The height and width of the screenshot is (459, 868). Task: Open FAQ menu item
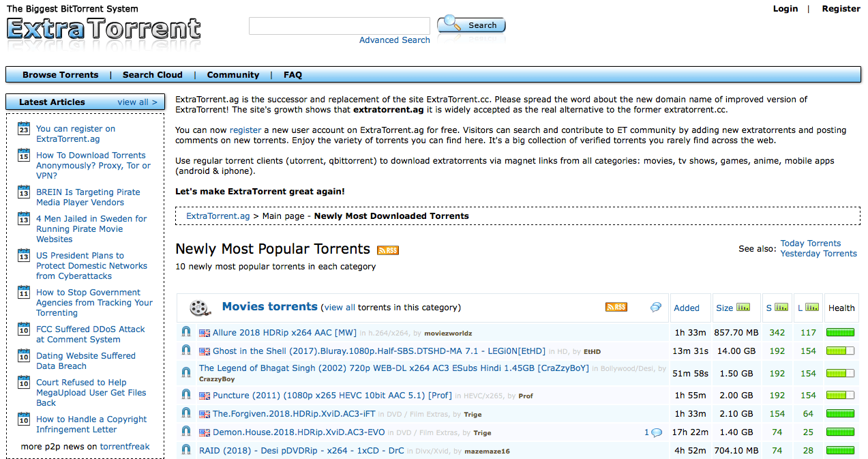(x=293, y=75)
